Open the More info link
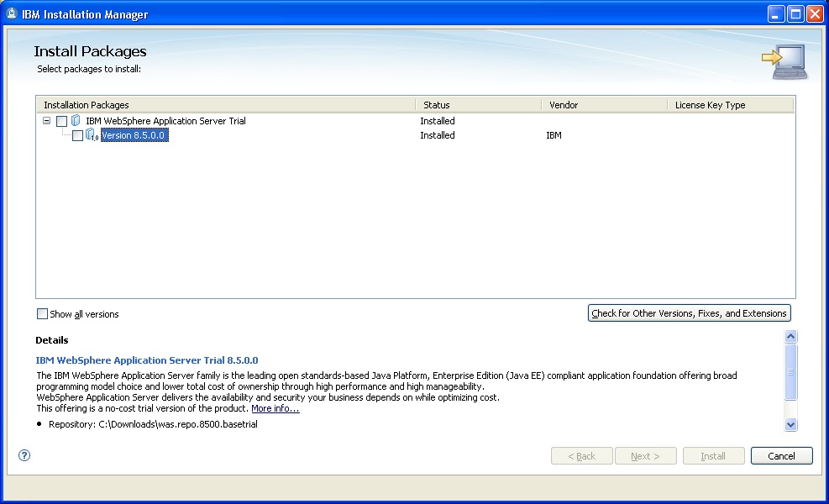The height and width of the screenshot is (504, 829). point(275,408)
